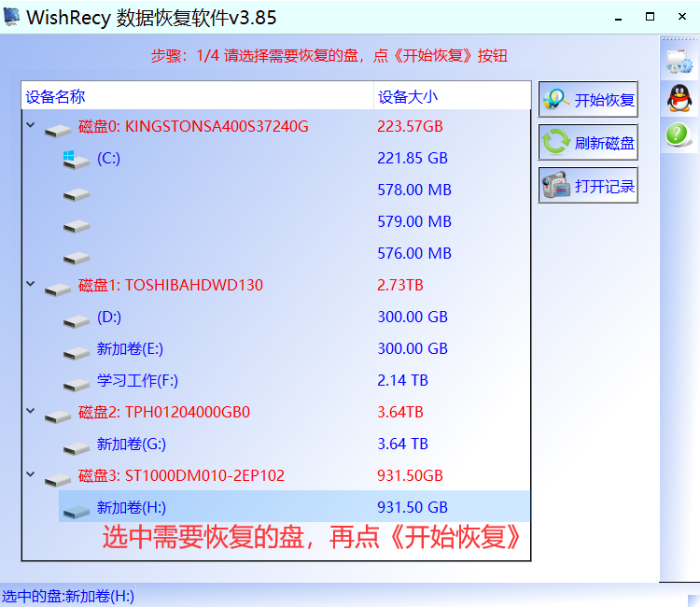
Task: Click the status bar text 选中的盘:新加卷(H:)
Action: pyautogui.click(x=68, y=597)
